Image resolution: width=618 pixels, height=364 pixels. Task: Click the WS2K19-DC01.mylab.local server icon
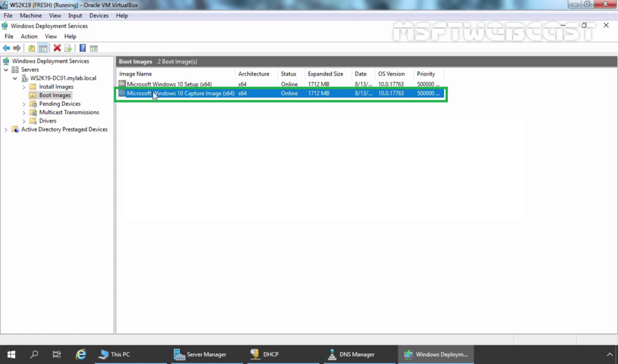click(24, 78)
